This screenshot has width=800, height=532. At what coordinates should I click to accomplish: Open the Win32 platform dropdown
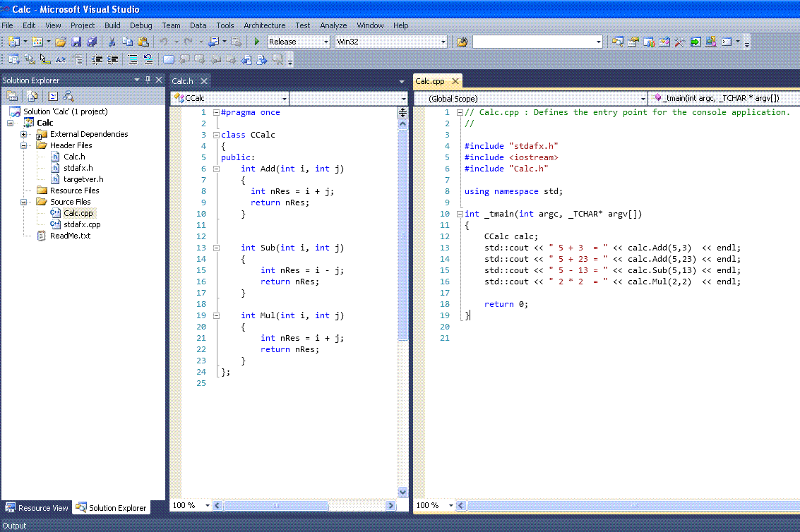point(443,42)
